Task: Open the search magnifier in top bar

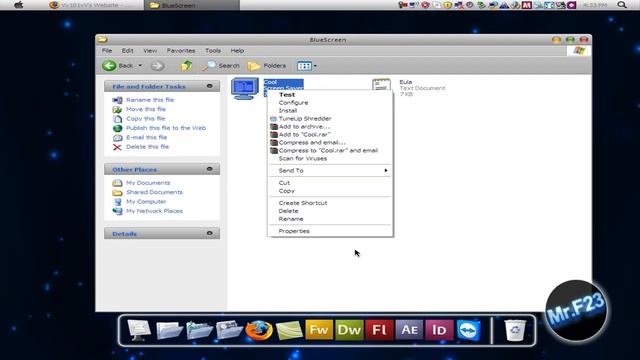Action: (x=622, y=5)
